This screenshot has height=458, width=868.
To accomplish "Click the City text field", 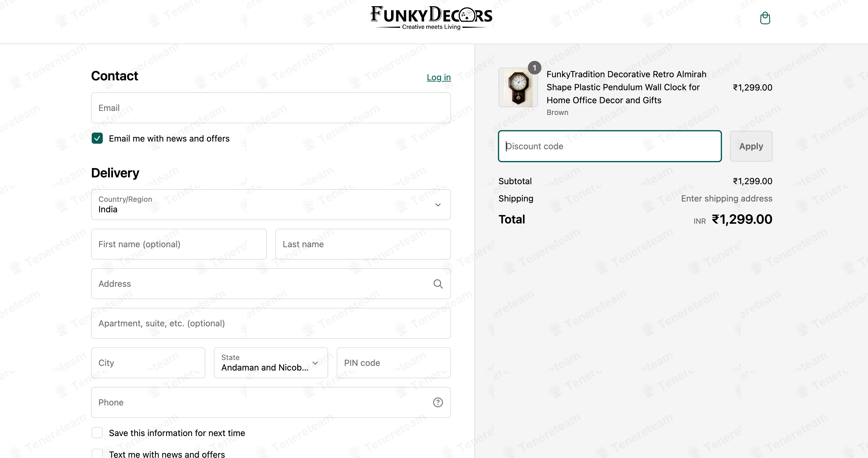I will 148,363.
